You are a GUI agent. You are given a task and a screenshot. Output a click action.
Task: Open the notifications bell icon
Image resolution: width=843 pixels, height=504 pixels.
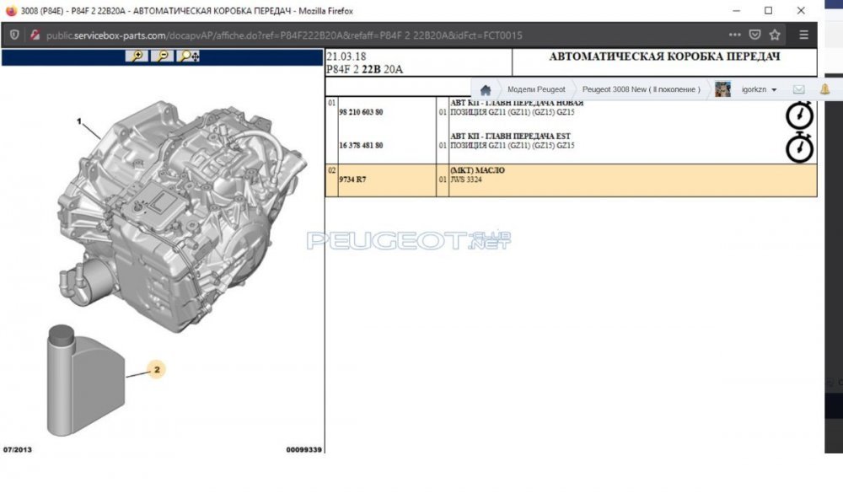pyautogui.click(x=824, y=89)
